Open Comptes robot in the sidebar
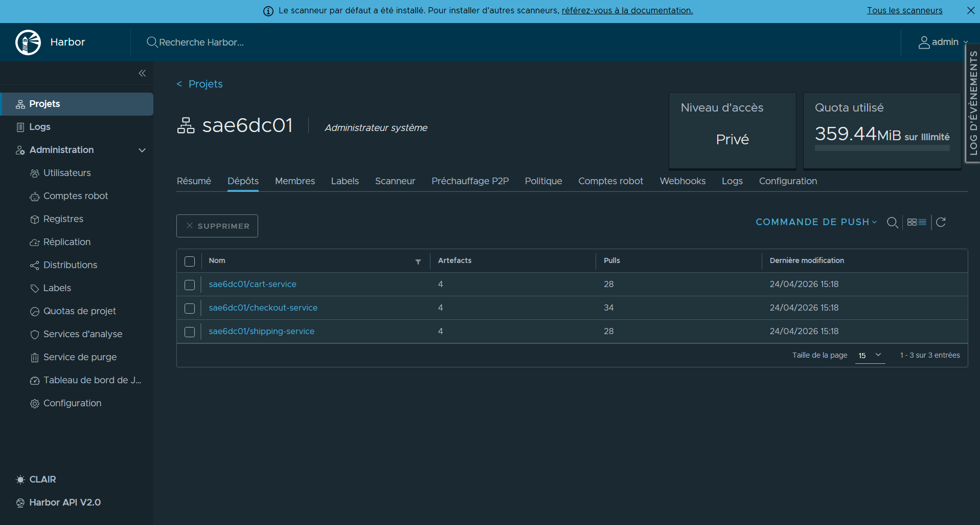Screen dimensions: 980x525 tap(76, 196)
